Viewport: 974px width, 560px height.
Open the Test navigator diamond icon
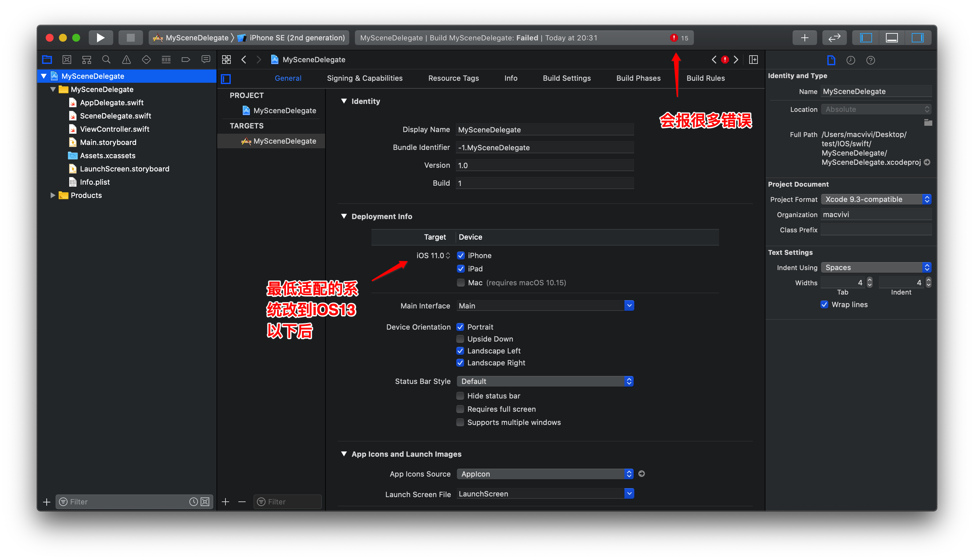(x=146, y=60)
